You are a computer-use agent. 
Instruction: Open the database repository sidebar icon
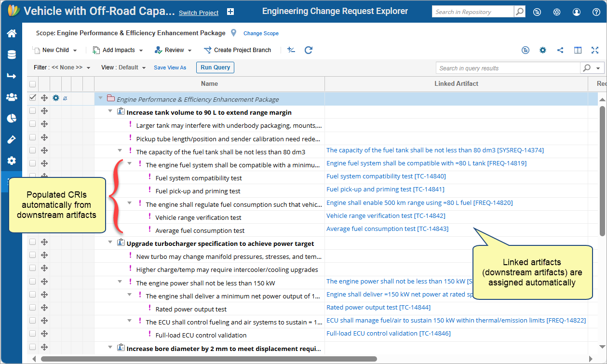point(11,54)
